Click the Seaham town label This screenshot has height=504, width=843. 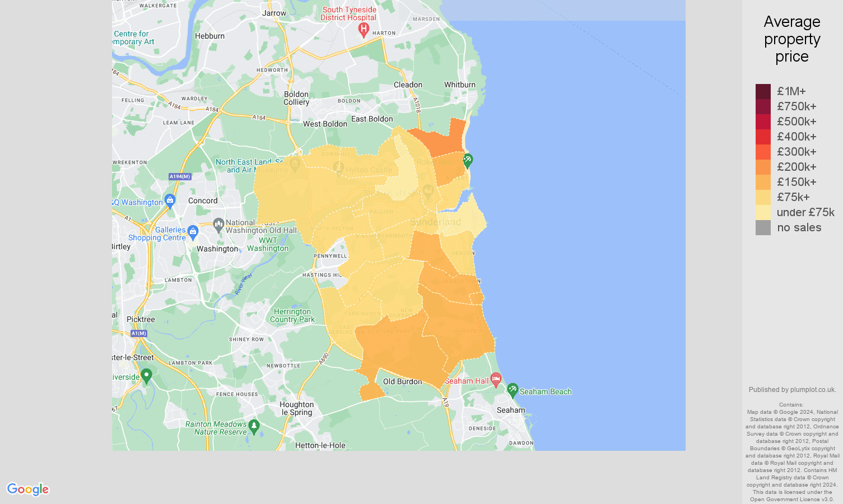pos(511,410)
